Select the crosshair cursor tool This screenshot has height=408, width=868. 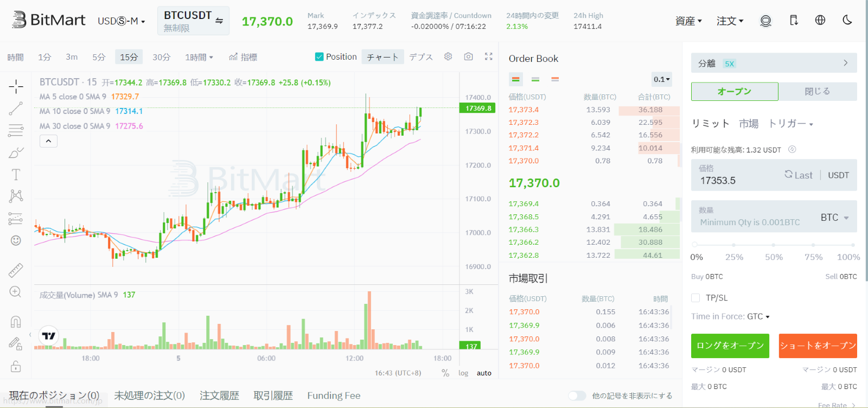click(x=16, y=86)
